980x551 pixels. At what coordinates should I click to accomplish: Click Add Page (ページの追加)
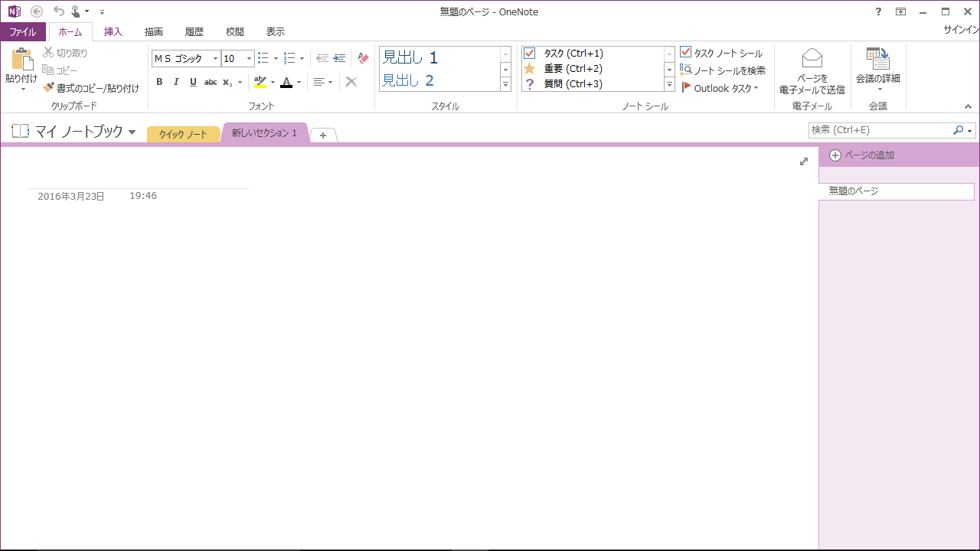[x=862, y=155]
